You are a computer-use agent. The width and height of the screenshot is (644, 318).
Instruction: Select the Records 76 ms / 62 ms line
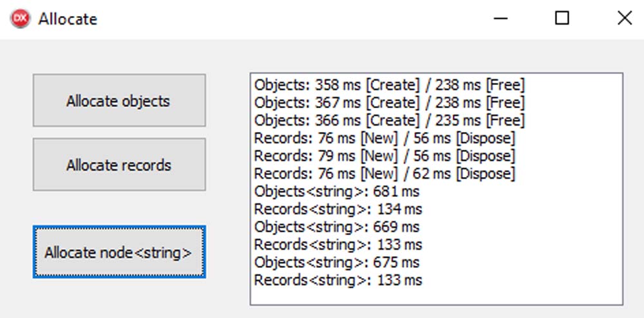[x=384, y=174]
